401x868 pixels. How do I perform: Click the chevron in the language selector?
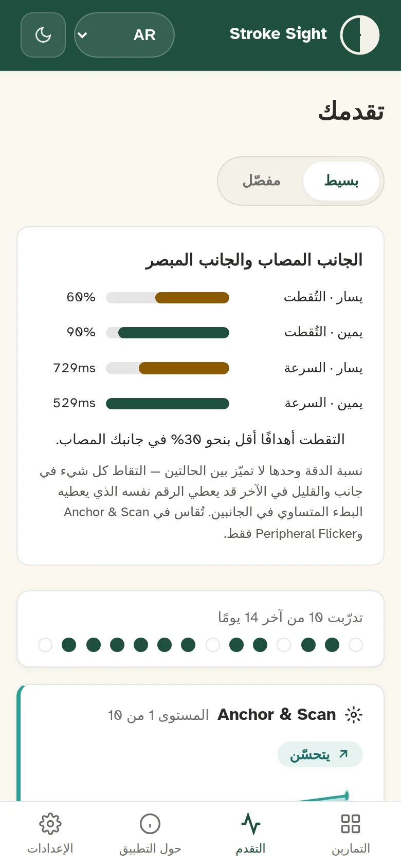coord(82,35)
